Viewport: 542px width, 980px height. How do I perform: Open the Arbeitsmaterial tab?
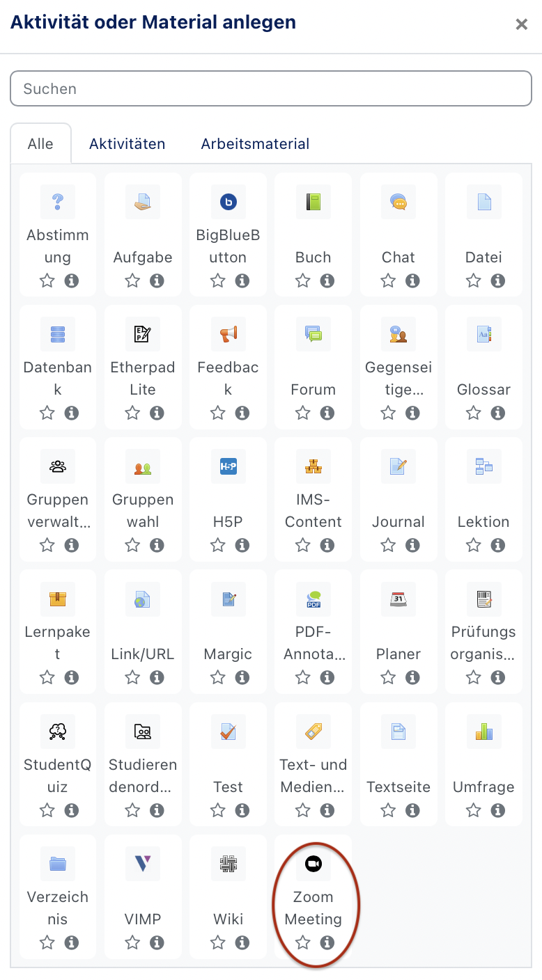[255, 144]
